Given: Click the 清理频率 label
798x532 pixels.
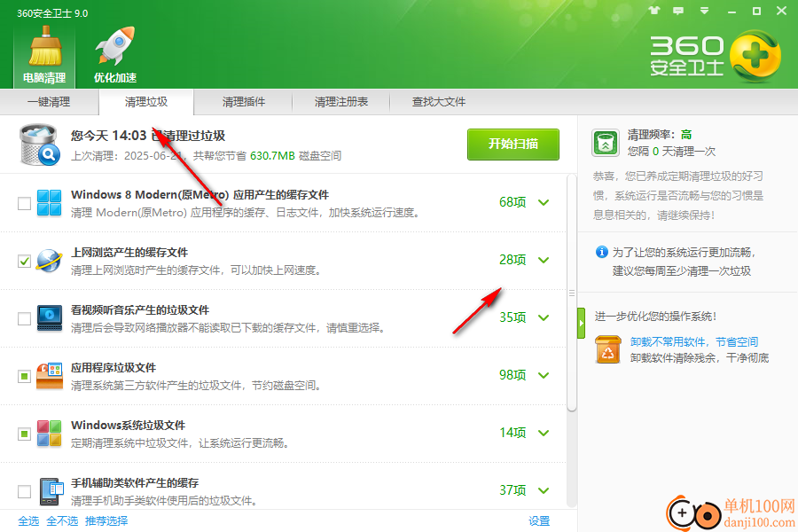Looking at the screenshot, I should (x=651, y=135).
